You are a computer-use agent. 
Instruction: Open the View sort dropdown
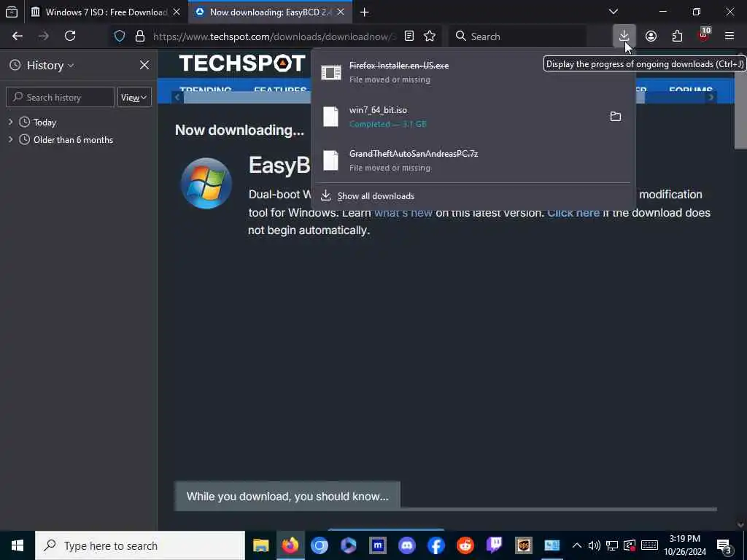[x=134, y=97]
